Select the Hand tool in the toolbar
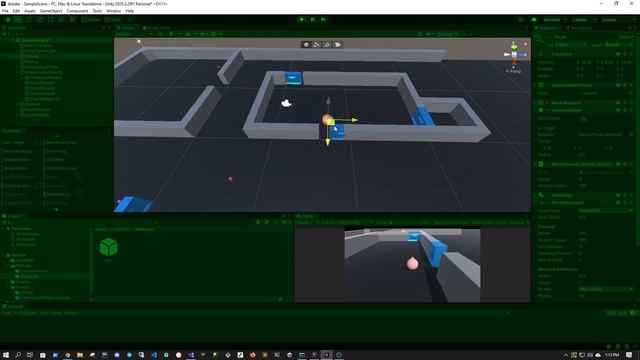Image resolution: width=640 pixels, height=360 pixels. tap(8, 20)
